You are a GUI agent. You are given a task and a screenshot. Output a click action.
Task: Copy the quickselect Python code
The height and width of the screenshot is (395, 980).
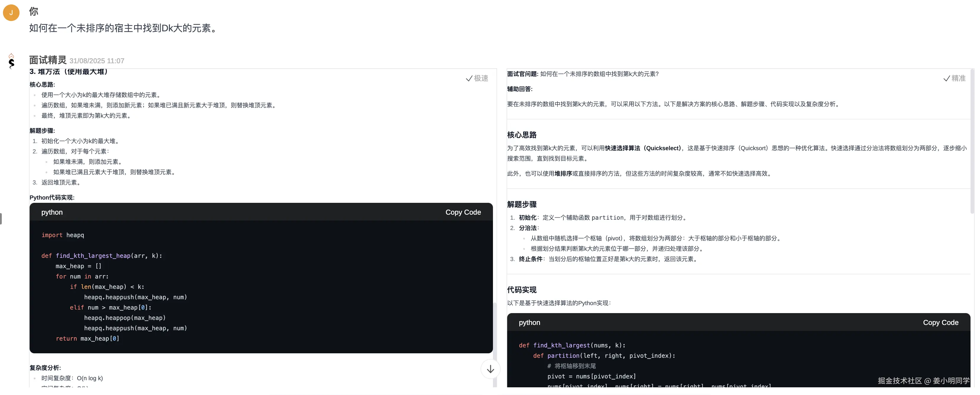click(x=940, y=322)
